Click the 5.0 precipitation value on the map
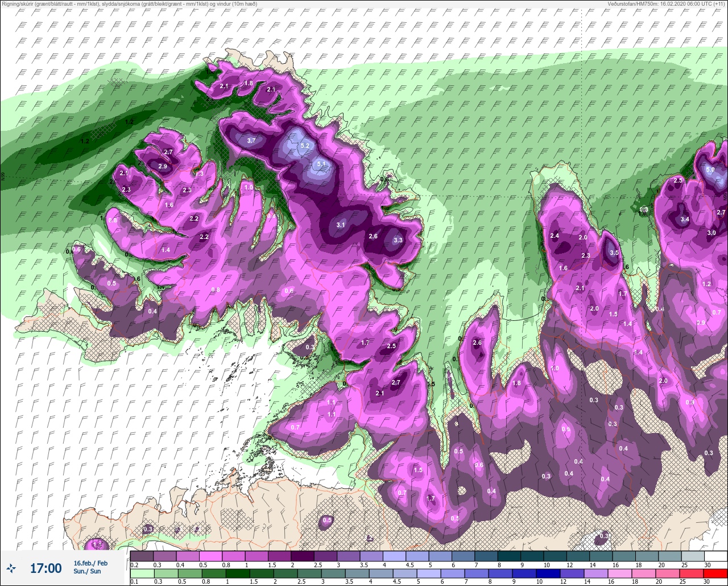This screenshot has width=728, height=586. [710, 170]
